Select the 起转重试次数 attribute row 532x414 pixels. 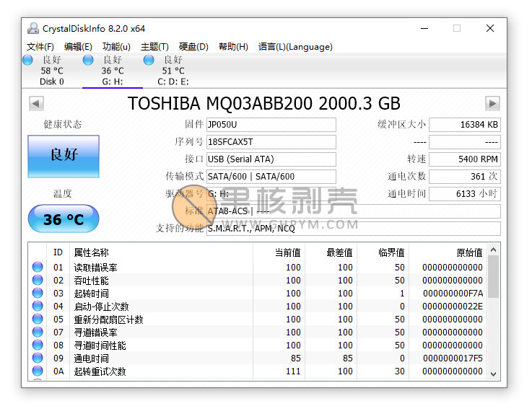point(258,371)
